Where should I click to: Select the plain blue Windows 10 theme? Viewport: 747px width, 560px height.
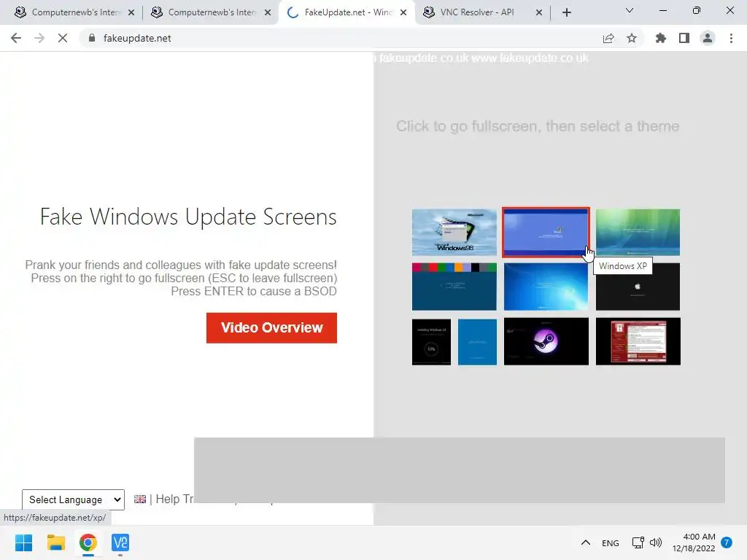pyautogui.click(x=477, y=342)
